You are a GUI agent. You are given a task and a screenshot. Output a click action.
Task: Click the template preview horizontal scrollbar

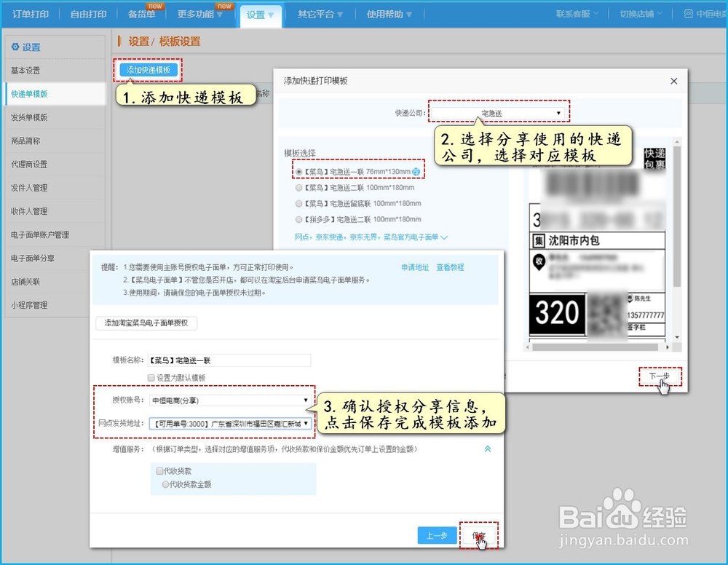(595, 347)
